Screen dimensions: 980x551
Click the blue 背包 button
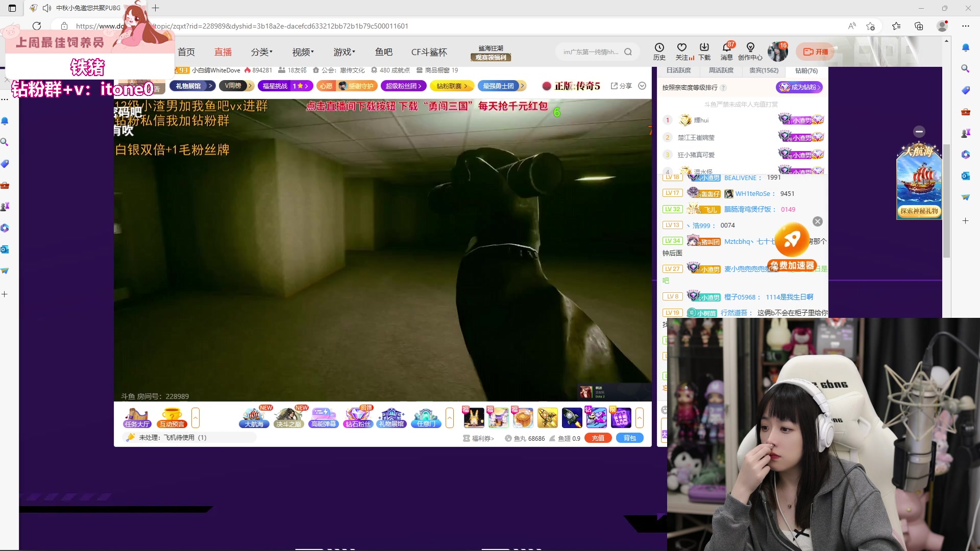(629, 438)
